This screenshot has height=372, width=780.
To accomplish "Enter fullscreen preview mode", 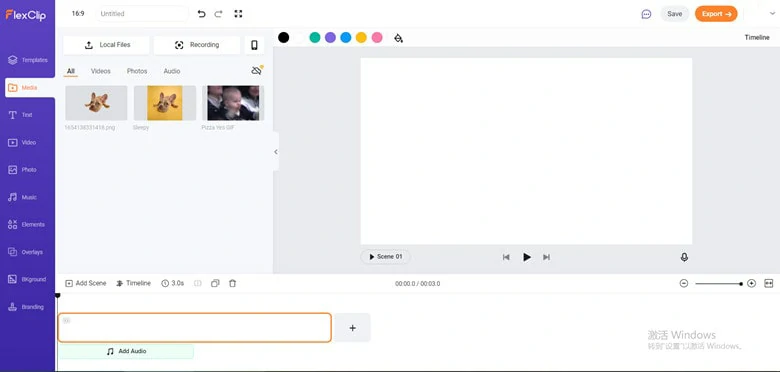I will click(238, 14).
